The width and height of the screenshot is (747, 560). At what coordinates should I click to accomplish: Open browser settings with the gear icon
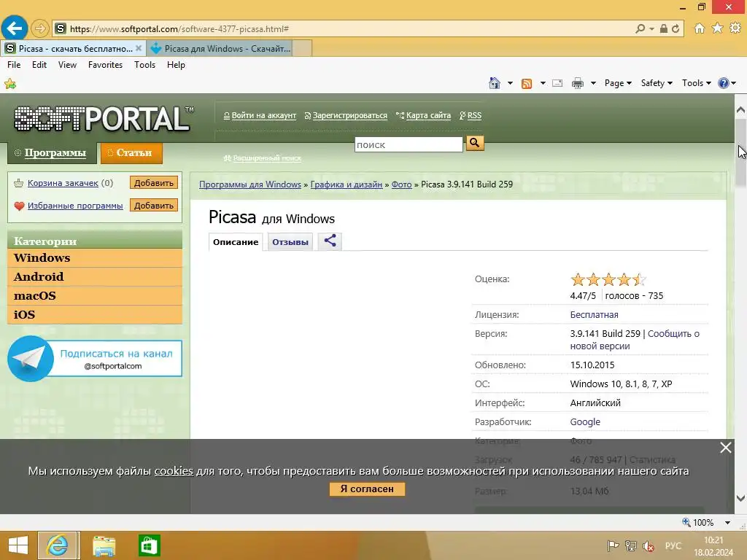point(735,28)
